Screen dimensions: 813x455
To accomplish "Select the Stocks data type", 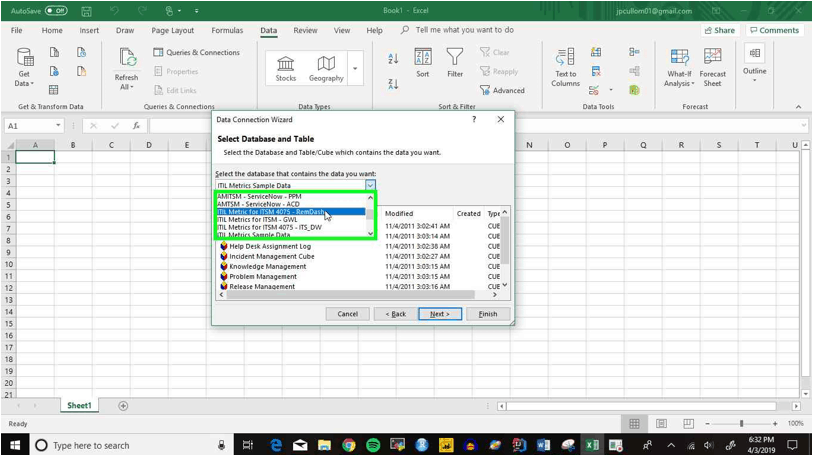I will (285, 68).
